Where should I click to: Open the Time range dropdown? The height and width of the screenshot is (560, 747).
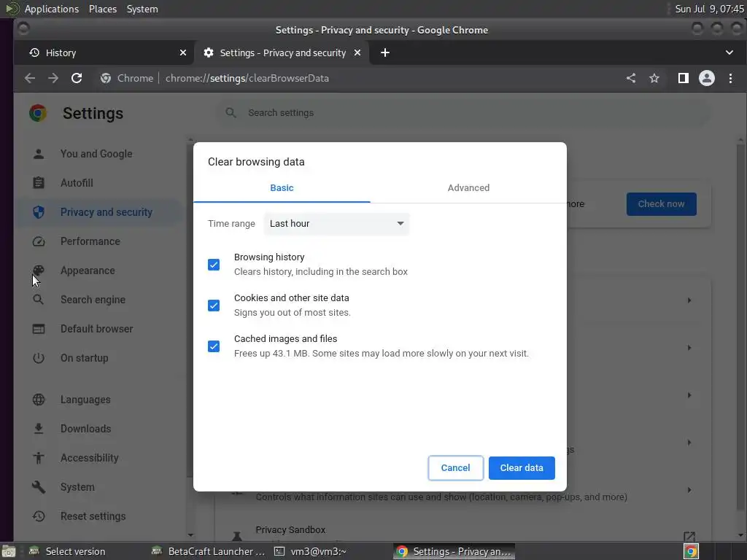(336, 224)
